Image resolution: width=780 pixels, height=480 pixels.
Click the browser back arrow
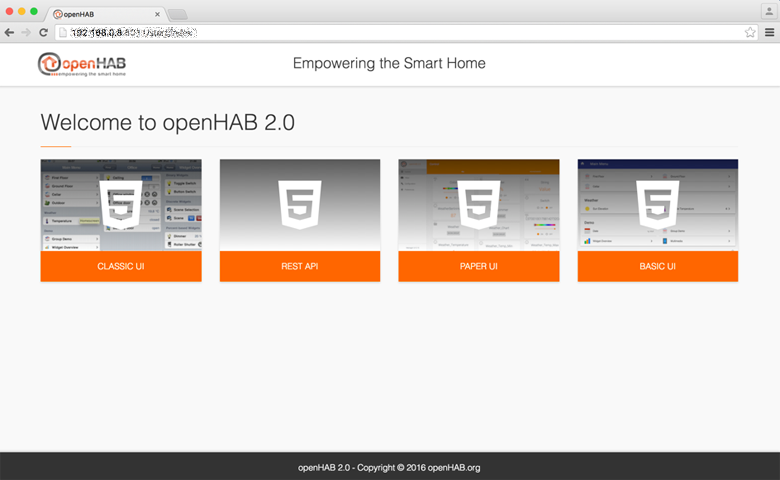coord(9,33)
